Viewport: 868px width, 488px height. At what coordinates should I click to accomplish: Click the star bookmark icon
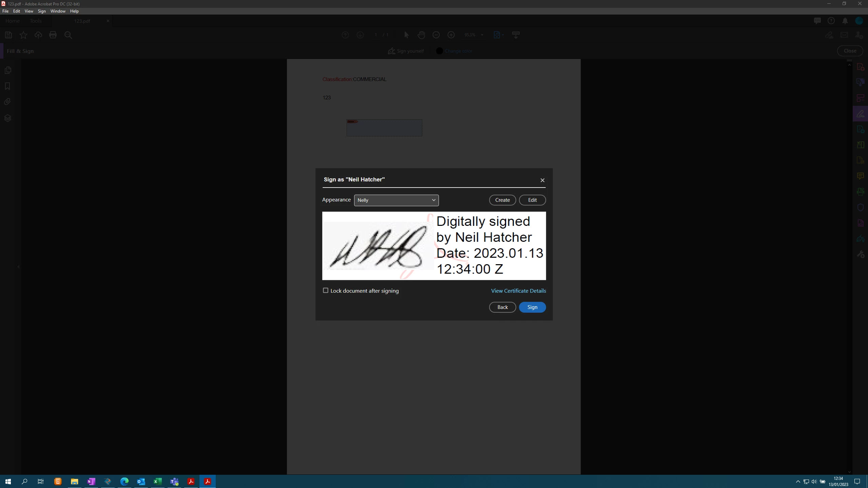(23, 35)
